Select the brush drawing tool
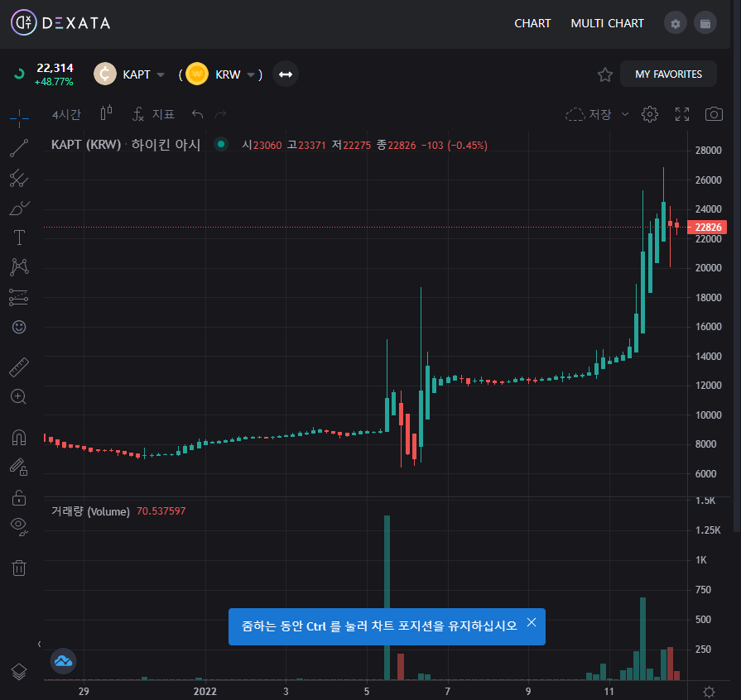This screenshot has height=700, width=741. (19, 208)
